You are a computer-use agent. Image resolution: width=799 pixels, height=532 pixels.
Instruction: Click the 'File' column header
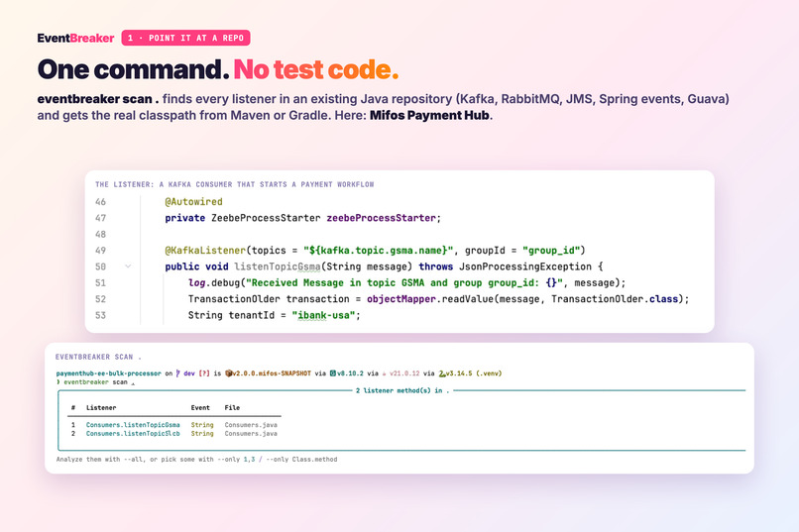[232, 408]
